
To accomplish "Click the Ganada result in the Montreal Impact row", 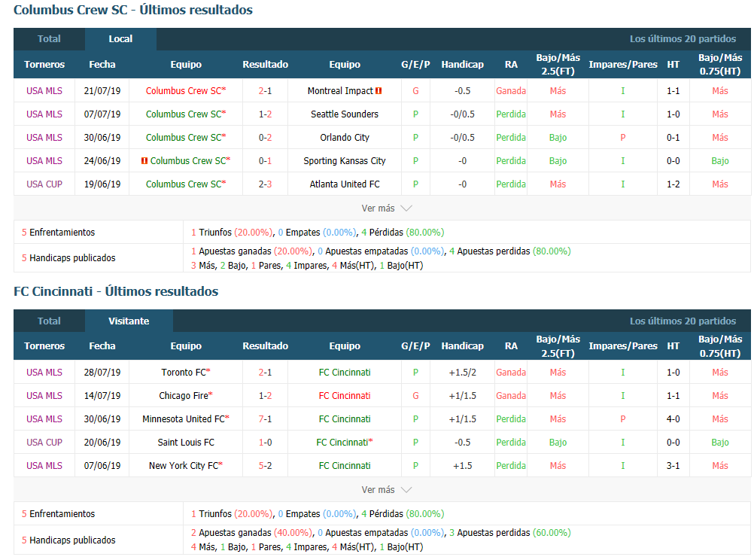I will point(511,91).
